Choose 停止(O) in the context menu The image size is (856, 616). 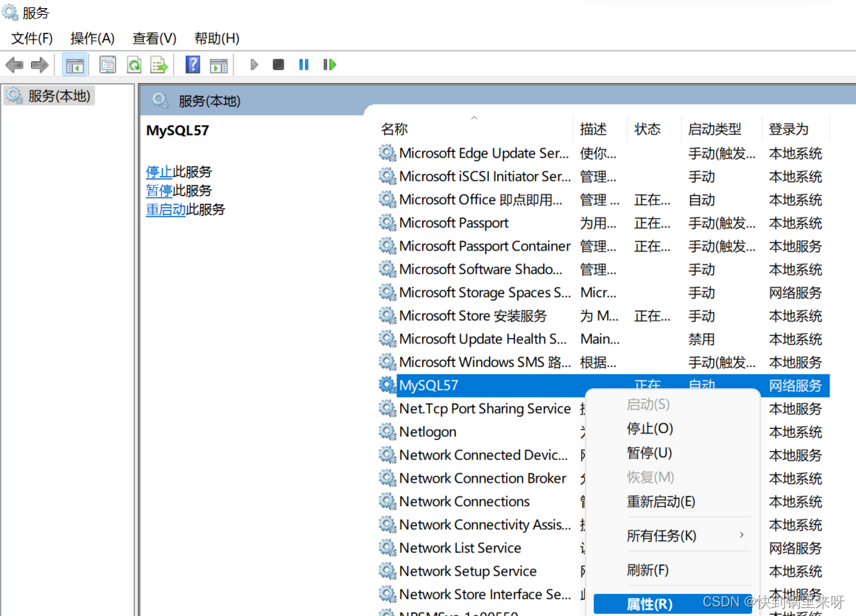650,429
